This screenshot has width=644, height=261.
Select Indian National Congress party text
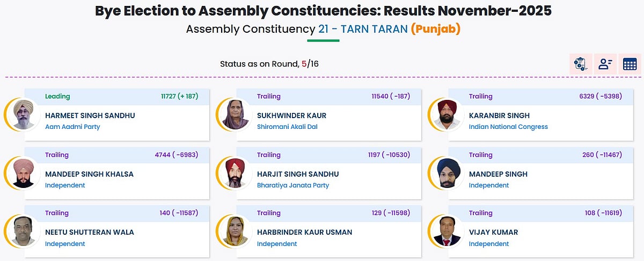508,127
